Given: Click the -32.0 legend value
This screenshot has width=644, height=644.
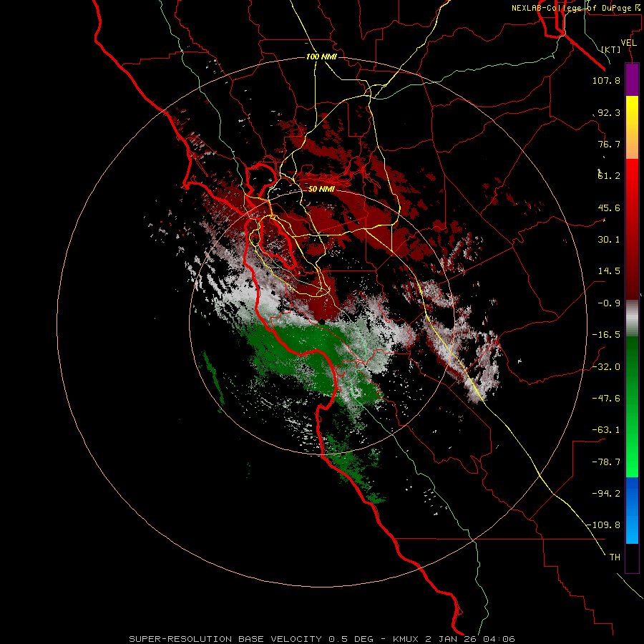Looking at the screenshot, I should click(x=606, y=367).
